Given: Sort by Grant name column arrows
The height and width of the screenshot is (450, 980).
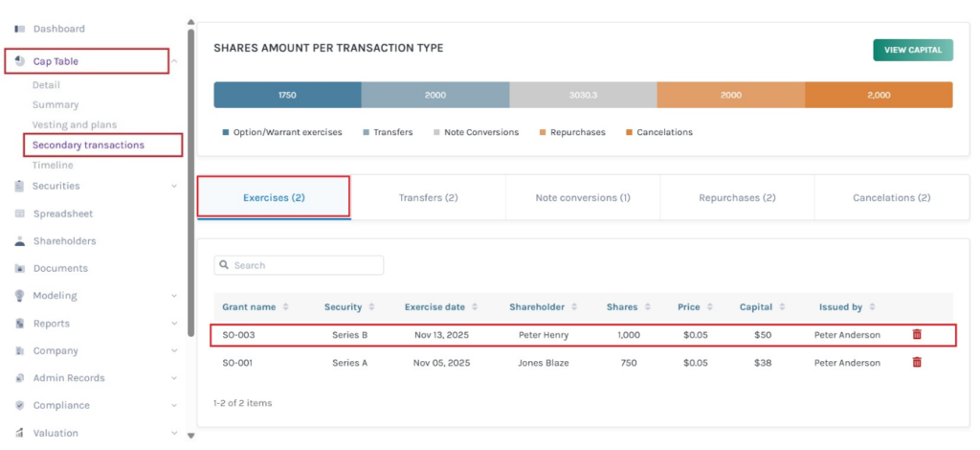Looking at the screenshot, I should (x=285, y=307).
